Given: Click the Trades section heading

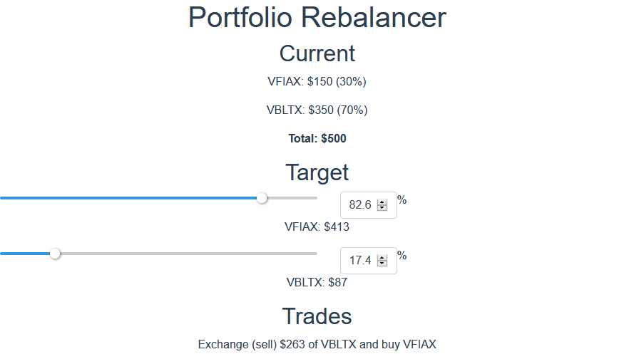Looking at the screenshot, I should pyautogui.click(x=317, y=316).
